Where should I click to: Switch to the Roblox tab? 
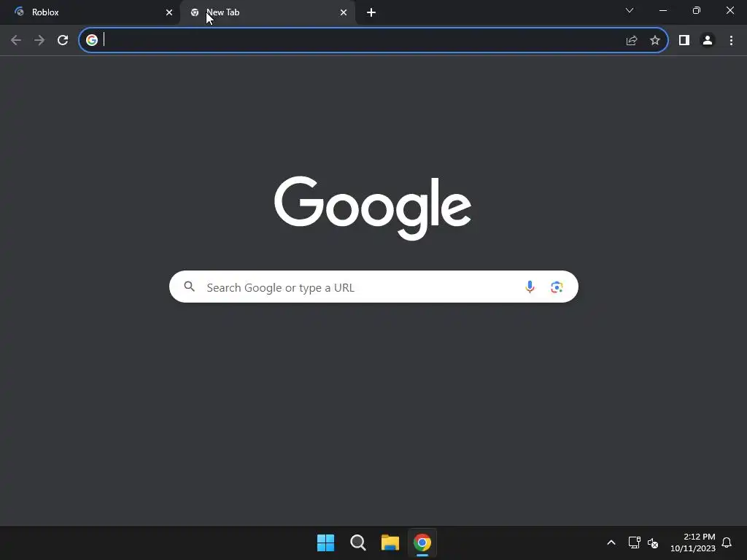[x=90, y=12]
